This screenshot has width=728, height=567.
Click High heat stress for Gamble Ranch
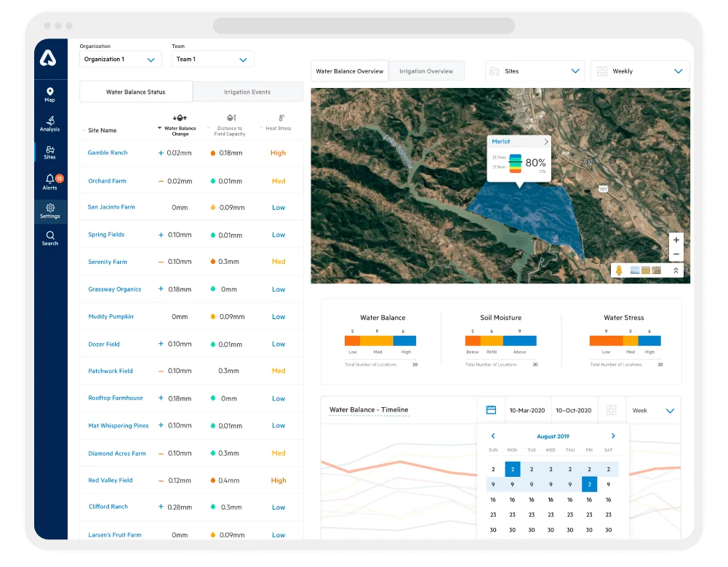(278, 153)
